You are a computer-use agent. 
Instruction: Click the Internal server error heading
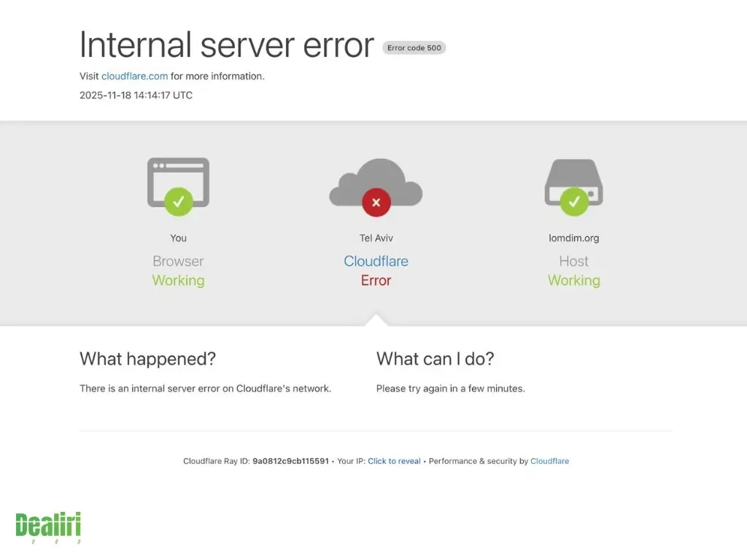pyautogui.click(x=226, y=45)
